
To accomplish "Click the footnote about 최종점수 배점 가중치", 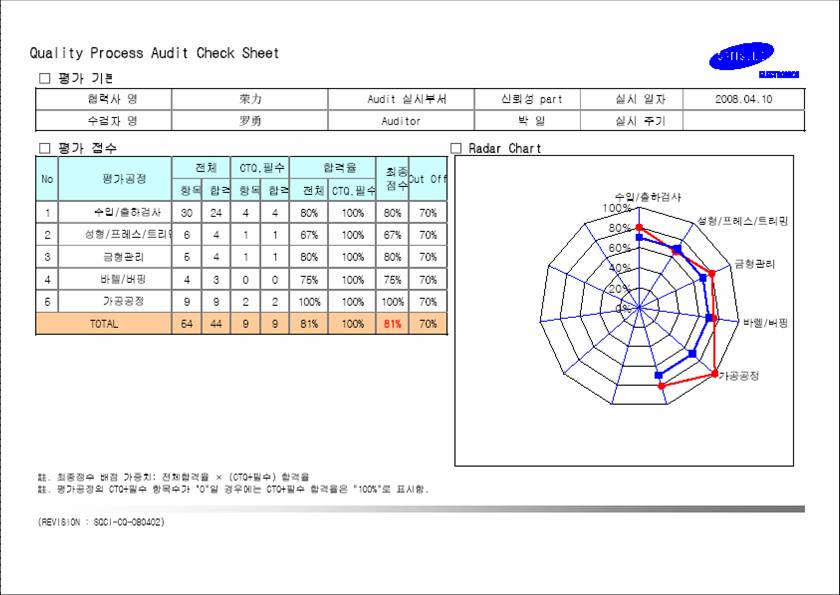I will 174,477.
